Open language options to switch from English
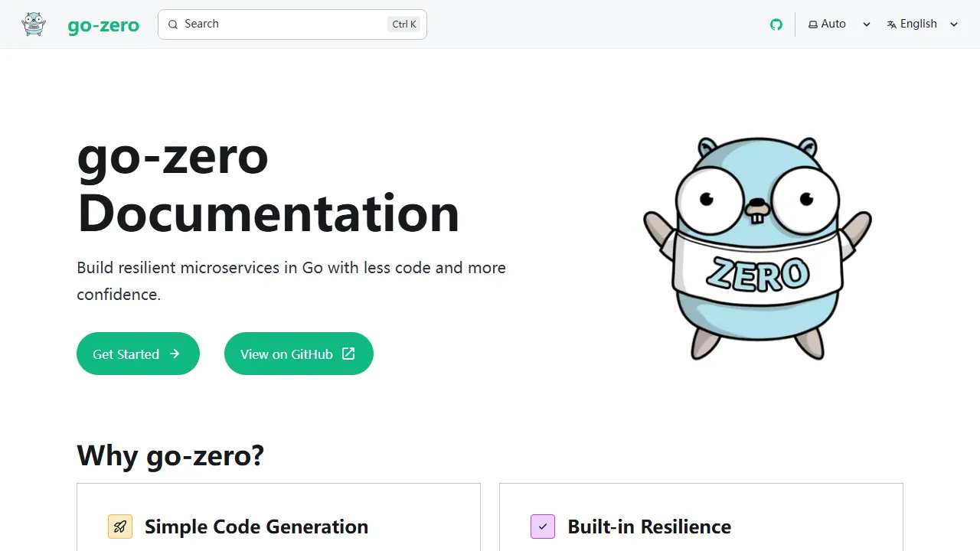This screenshot has height=551, width=980. tap(919, 24)
